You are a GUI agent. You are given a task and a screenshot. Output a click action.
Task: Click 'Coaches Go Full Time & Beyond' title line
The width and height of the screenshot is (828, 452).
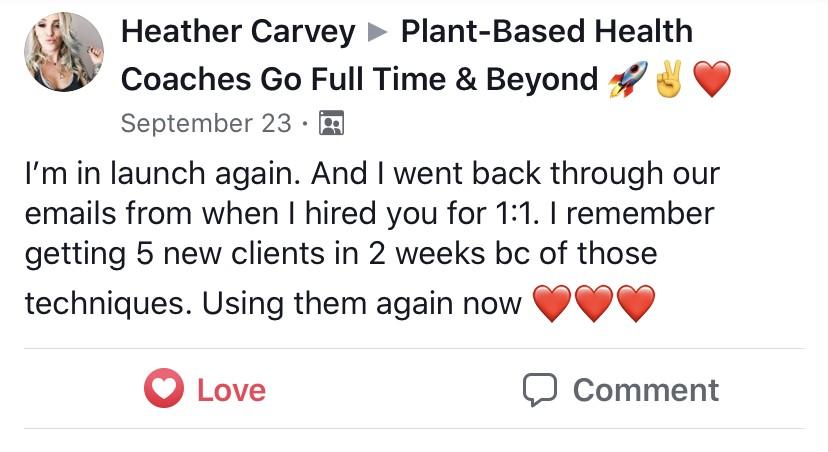tap(358, 80)
